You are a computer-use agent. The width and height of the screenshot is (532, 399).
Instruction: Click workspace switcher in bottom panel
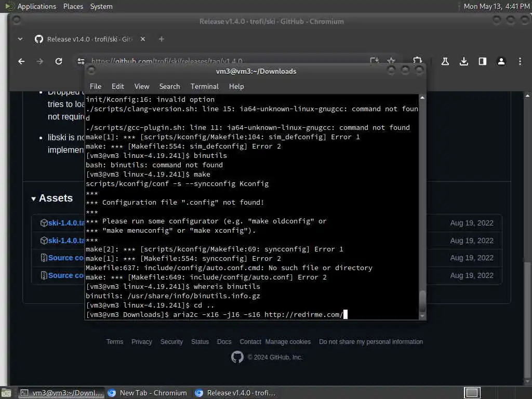click(472, 393)
